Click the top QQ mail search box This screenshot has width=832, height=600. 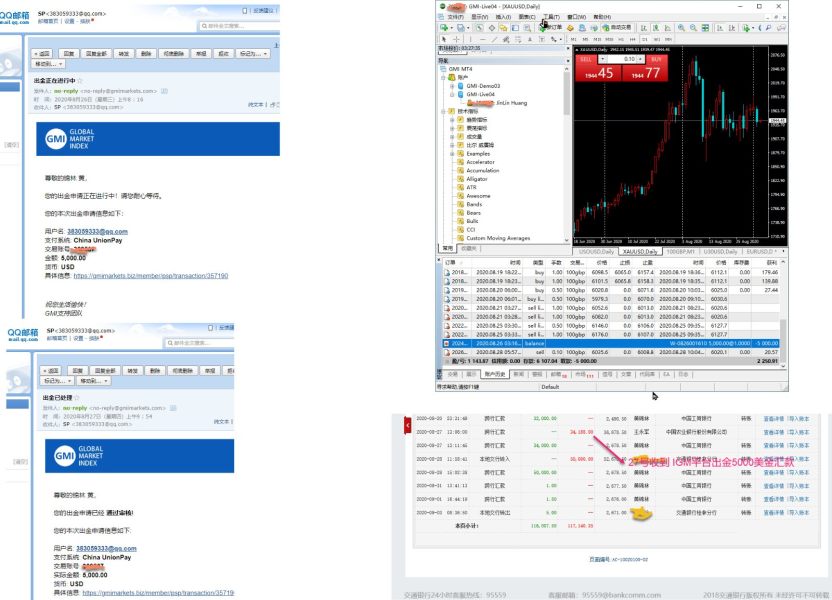[239, 25]
